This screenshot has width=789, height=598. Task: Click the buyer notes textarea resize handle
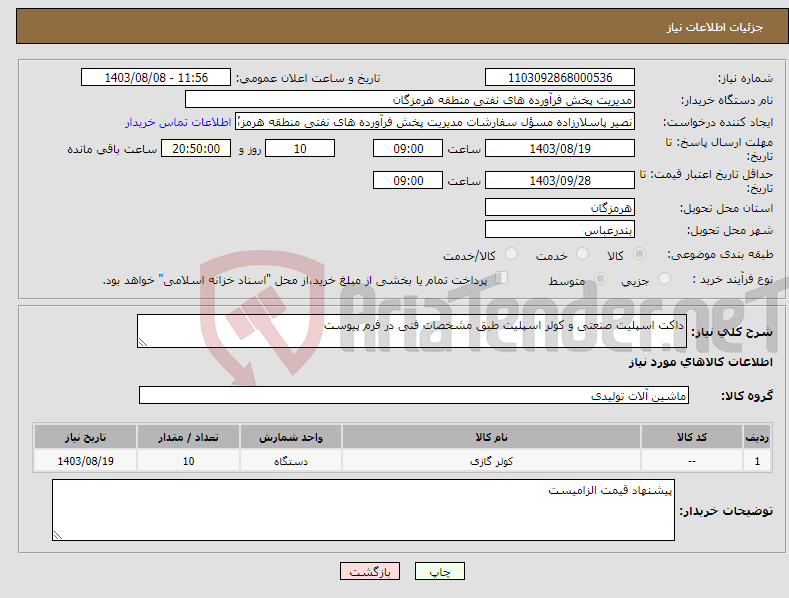coord(58,535)
